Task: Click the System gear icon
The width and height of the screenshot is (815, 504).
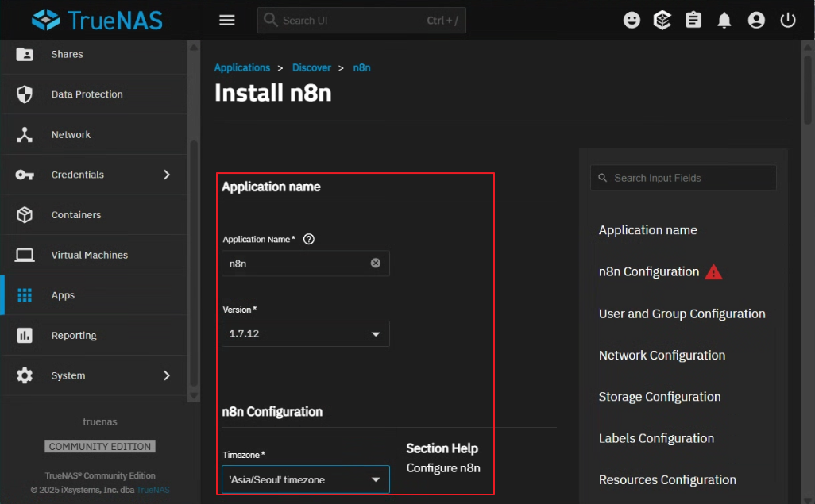Action: pyautogui.click(x=25, y=375)
